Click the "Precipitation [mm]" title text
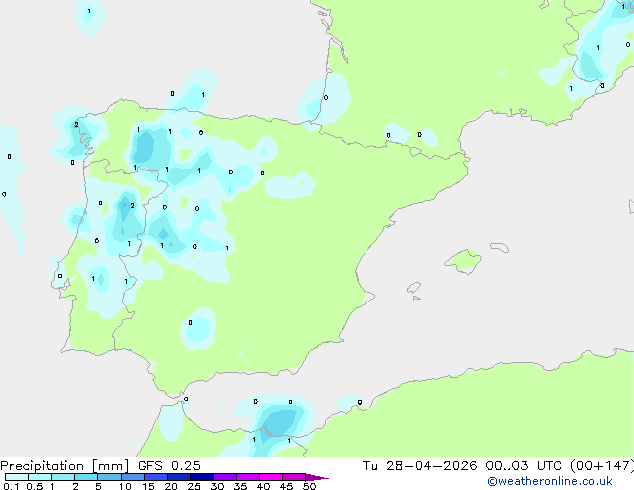The width and height of the screenshot is (634, 490). 65,466
